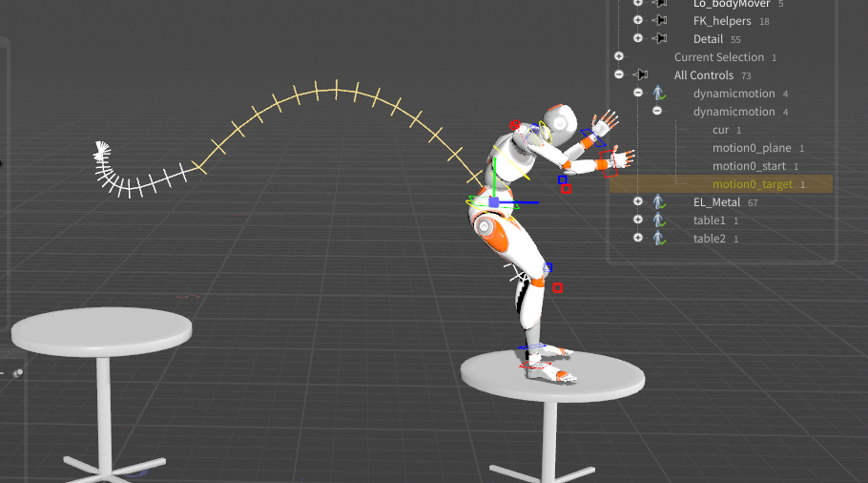868x483 pixels.
Task: Collapse the nested dynamicmotion group without an icon
Action: (x=657, y=111)
